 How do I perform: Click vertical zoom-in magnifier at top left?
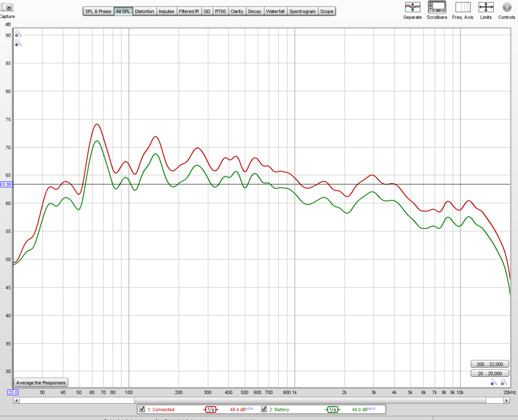tap(18, 34)
